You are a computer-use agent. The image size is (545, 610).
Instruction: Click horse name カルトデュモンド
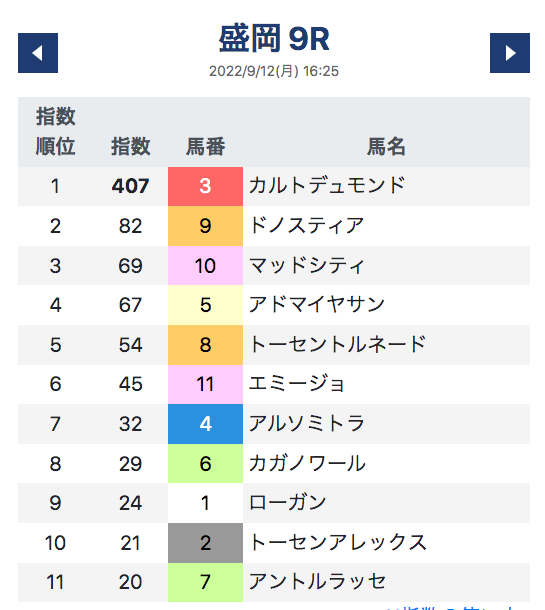click(327, 186)
